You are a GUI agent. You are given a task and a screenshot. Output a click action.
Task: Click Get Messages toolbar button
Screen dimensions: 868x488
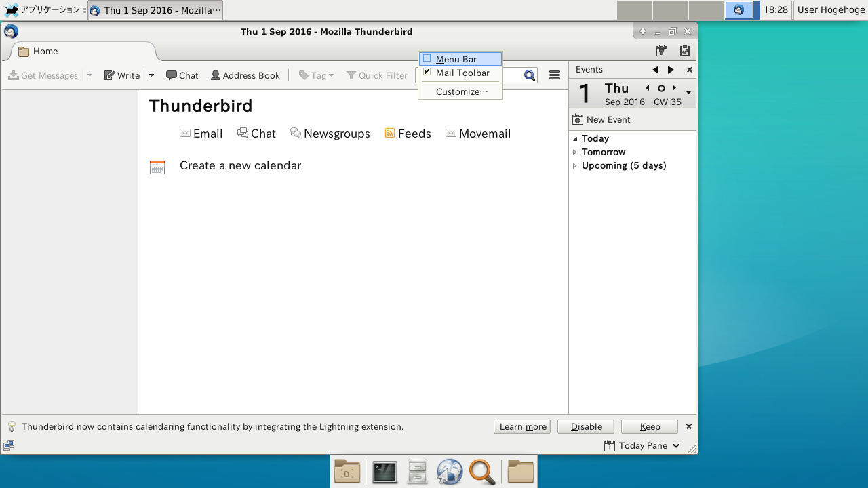coord(43,75)
